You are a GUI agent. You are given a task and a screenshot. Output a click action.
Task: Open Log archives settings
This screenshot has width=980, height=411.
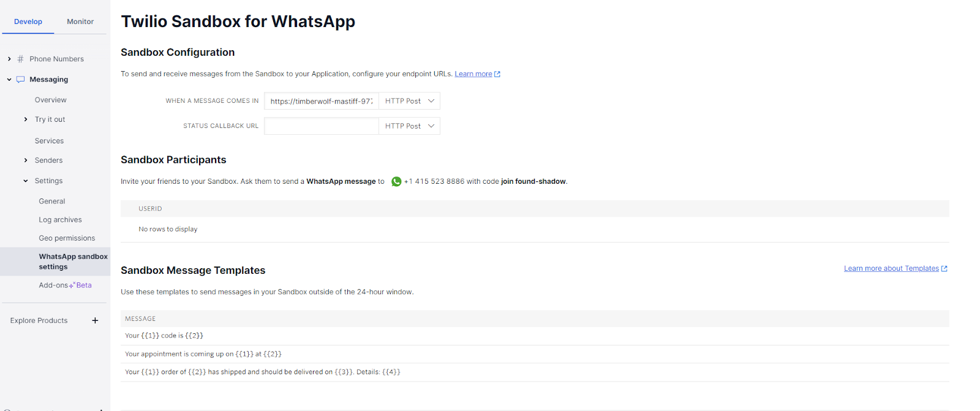[x=60, y=220]
